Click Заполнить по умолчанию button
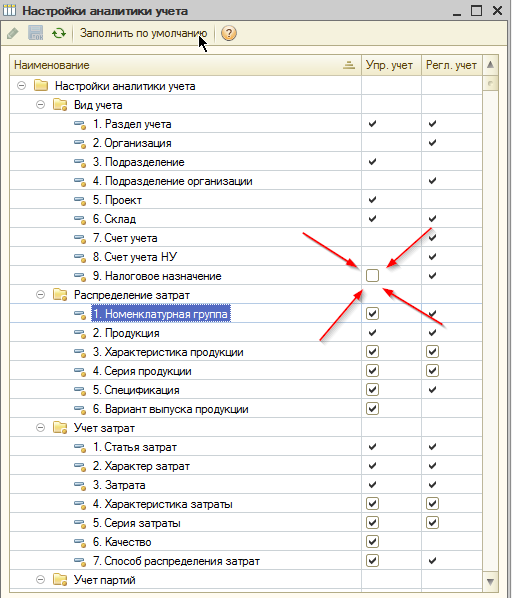The height and width of the screenshot is (598, 512). 143,34
